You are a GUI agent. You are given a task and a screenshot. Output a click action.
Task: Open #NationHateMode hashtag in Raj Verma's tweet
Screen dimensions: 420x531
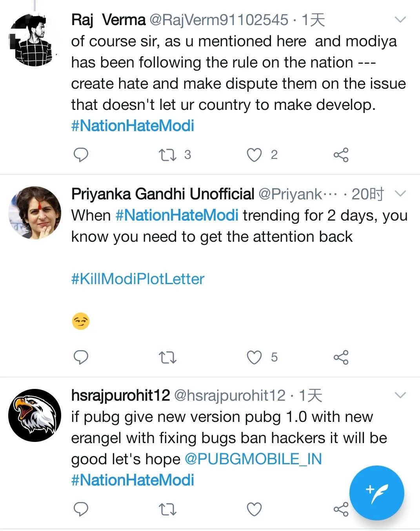click(x=133, y=126)
